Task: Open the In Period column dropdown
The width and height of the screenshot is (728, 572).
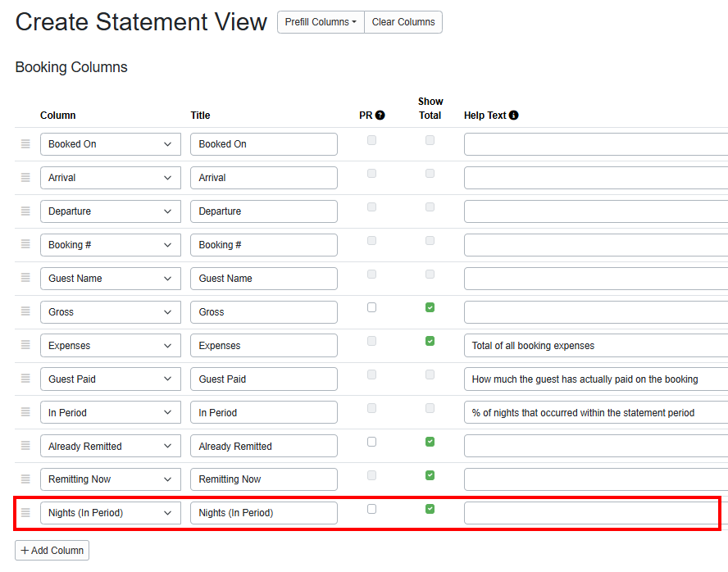Action: pyautogui.click(x=110, y=413)
